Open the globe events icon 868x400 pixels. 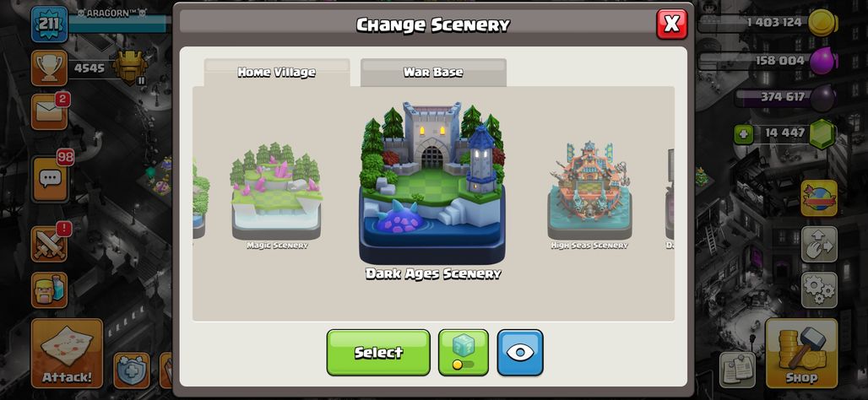[819, 198]
